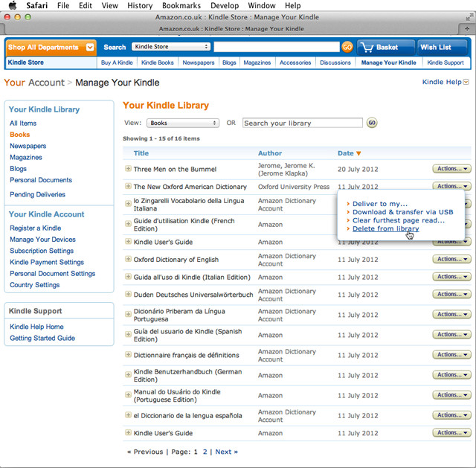Open the Shop All Departments dropdown

point(51,48)
